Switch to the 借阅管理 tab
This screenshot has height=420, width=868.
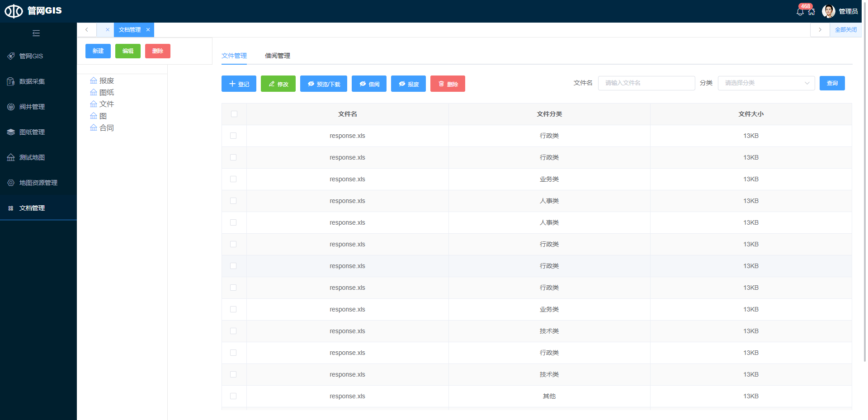278,56
